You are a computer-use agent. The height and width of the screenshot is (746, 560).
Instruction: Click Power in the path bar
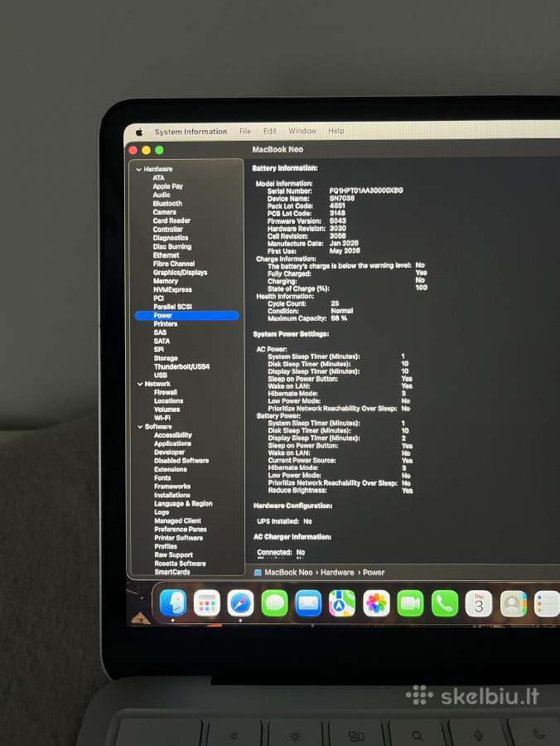(x=374, y=572)
